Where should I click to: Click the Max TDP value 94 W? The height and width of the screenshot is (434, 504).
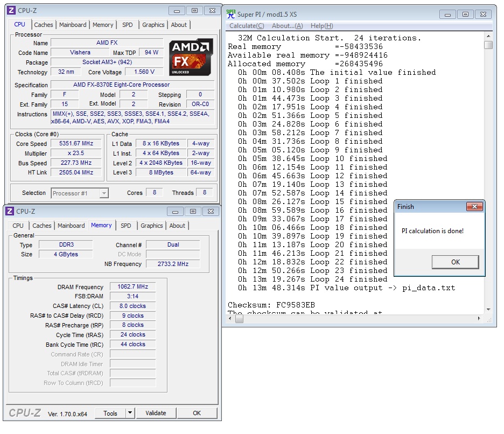tap(151, 52)
